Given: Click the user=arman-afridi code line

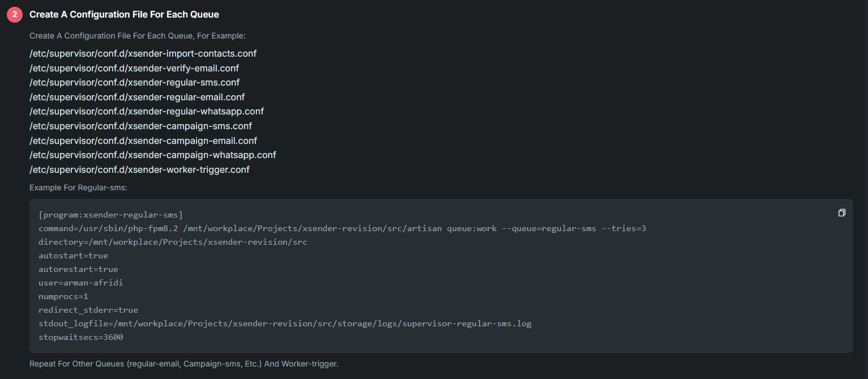Looking at the screenshot, I should click(80, 283).
